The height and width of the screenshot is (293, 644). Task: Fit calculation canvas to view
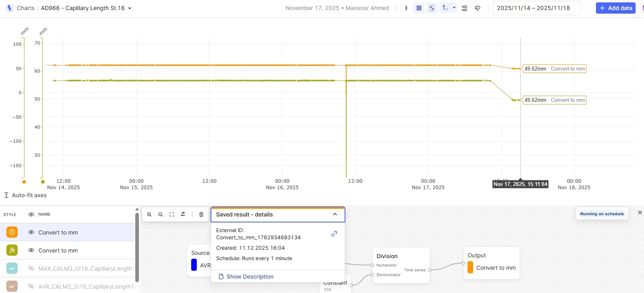172,214
